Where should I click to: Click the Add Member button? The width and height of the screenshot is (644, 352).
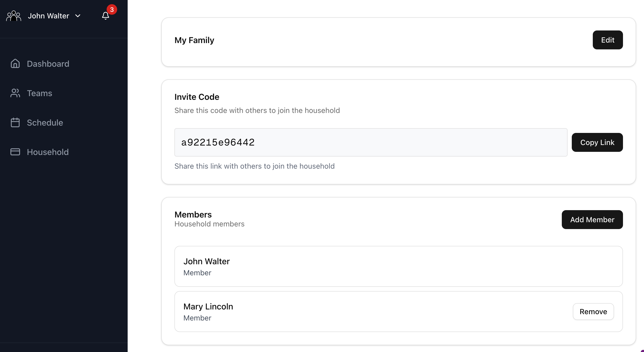pos(592,220)
